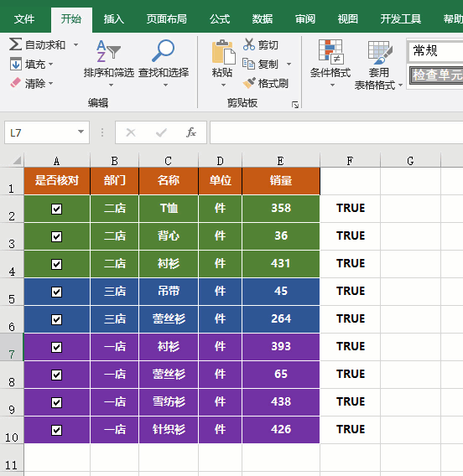This screenshot has width=463, height=476.
Task: Select the cell 三店 in row 5
Action: click(115, 292)
